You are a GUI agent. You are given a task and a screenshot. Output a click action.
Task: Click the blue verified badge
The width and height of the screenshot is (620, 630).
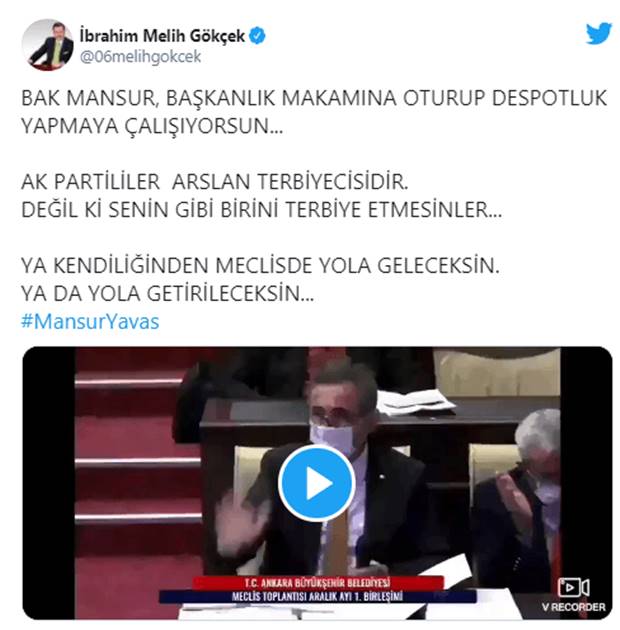[257, 36]
